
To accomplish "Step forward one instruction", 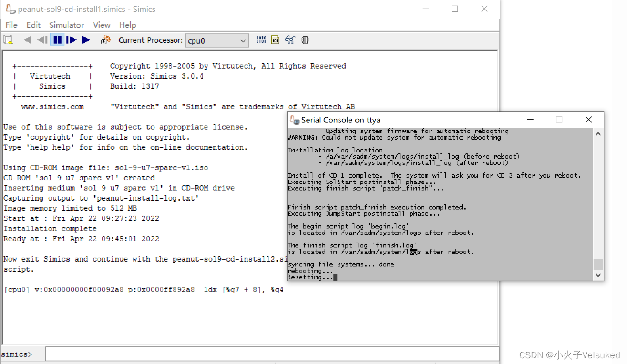I will coord(72,40).
